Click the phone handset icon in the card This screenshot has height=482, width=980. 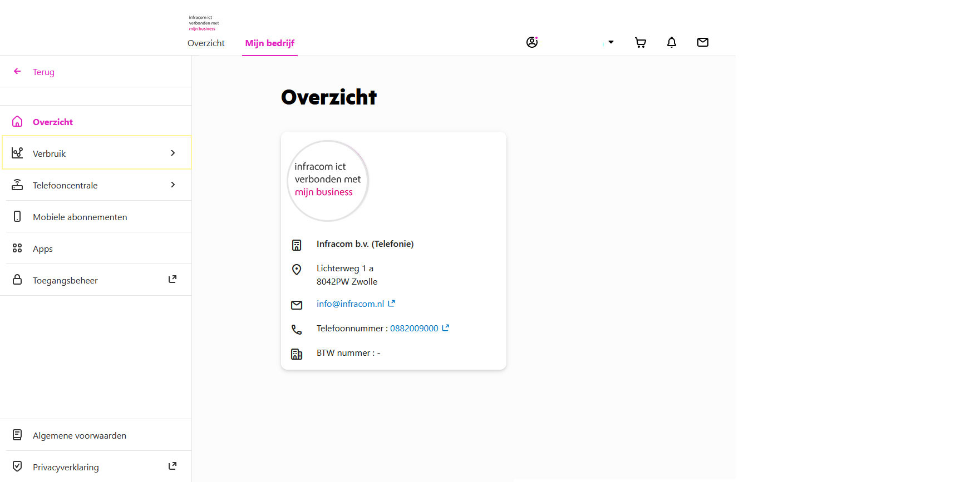click(x=297, y=330)
